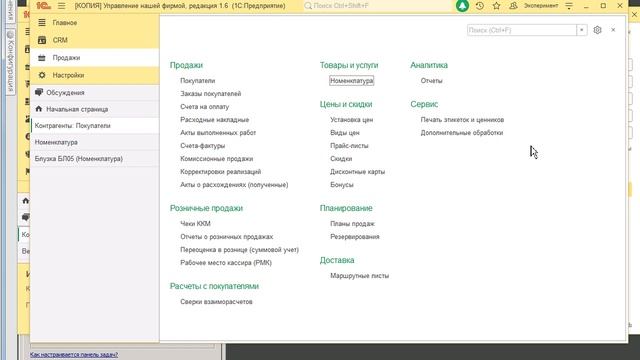Click the Конфигурация side tab
640x360 pixels.
[10, 61]
